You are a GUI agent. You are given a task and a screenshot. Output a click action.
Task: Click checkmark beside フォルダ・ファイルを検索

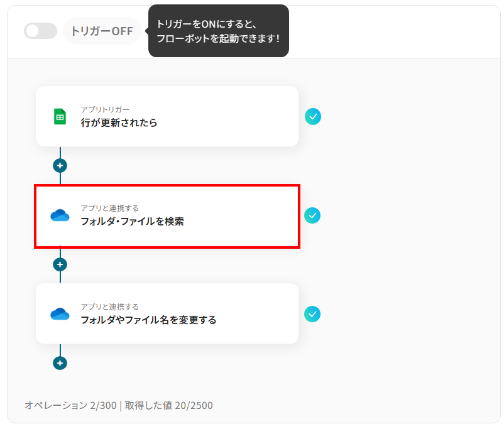coord(312,215)
